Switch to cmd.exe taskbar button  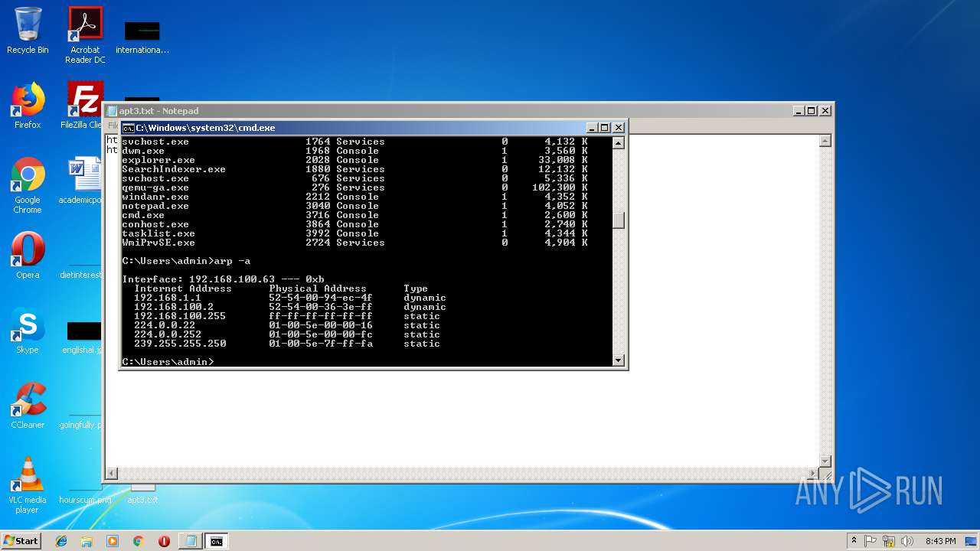pyautogui.click(x=217, y=541)
